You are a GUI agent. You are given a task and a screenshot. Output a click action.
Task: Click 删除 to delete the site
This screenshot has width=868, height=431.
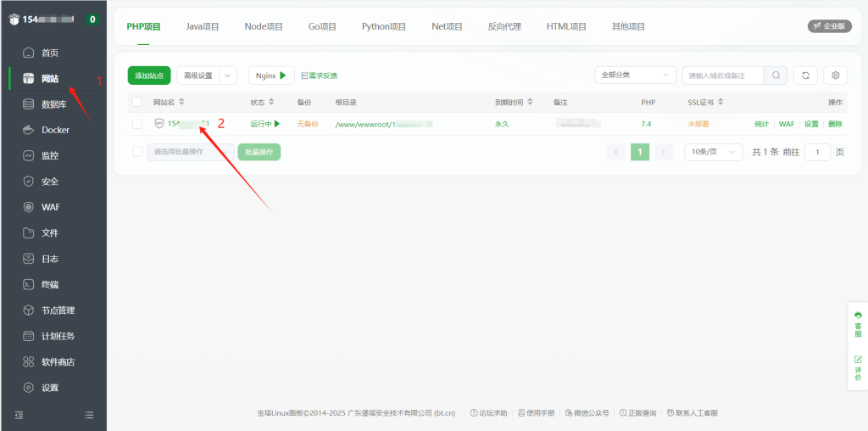pos(835,124)
